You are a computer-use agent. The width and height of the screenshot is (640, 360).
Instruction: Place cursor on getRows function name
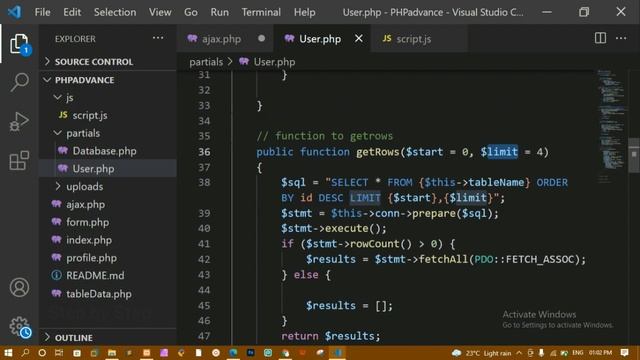378,152
